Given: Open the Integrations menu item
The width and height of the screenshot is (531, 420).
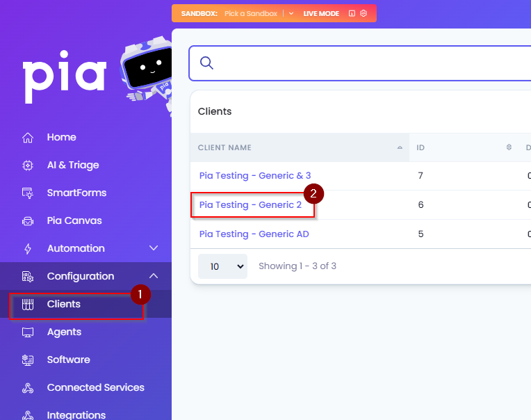Looking at the screenshot, I should tap(76, 415).
